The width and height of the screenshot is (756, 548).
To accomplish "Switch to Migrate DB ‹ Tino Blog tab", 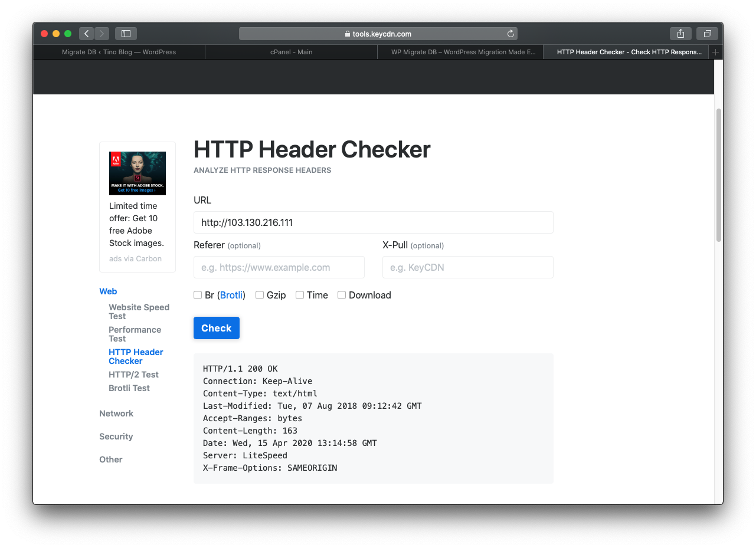I will [119, 52].
